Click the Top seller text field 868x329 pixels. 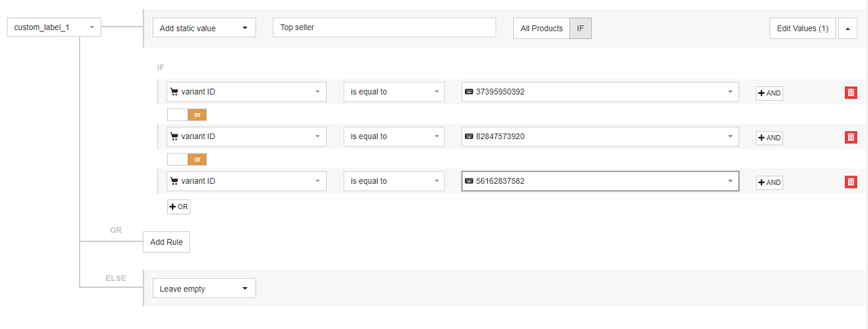(385, 27)
